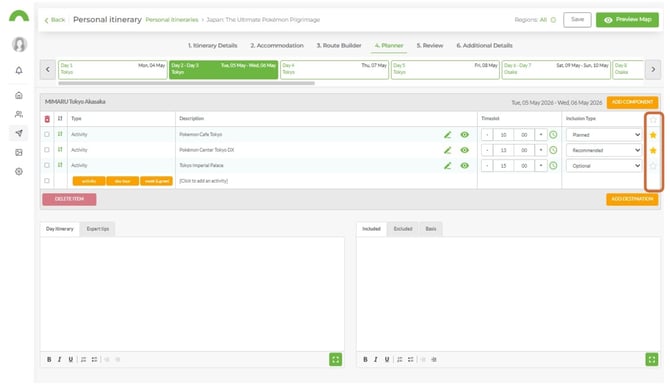
Task: Toggle the highlight star for Pokémon Center Tokyo DX
Action: 653,150
